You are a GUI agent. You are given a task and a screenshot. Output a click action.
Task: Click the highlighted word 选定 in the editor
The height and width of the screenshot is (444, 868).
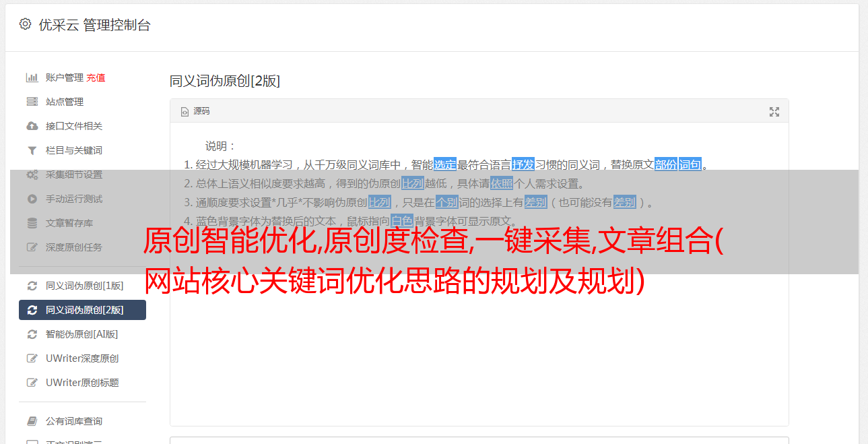tap(445, 164)
